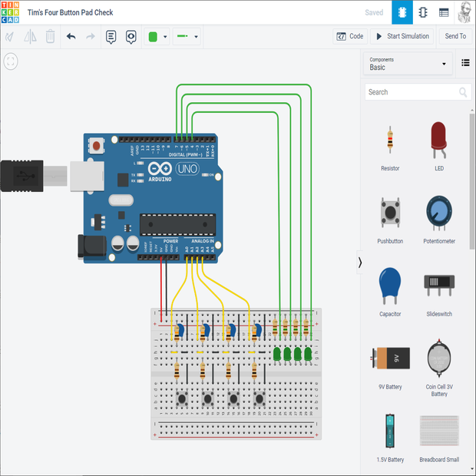The width and height of the screenshot is (476, 476).
Task: Open the wire color dropdown
Action: (x=157, y=36)
